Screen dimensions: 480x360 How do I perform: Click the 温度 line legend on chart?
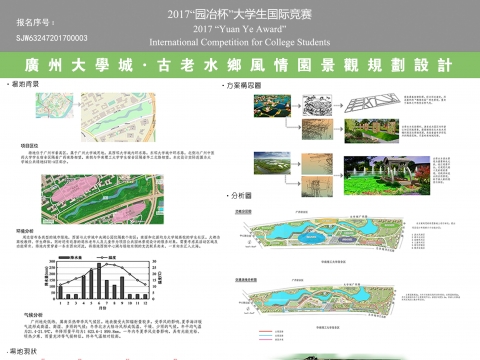coord(107,257)
